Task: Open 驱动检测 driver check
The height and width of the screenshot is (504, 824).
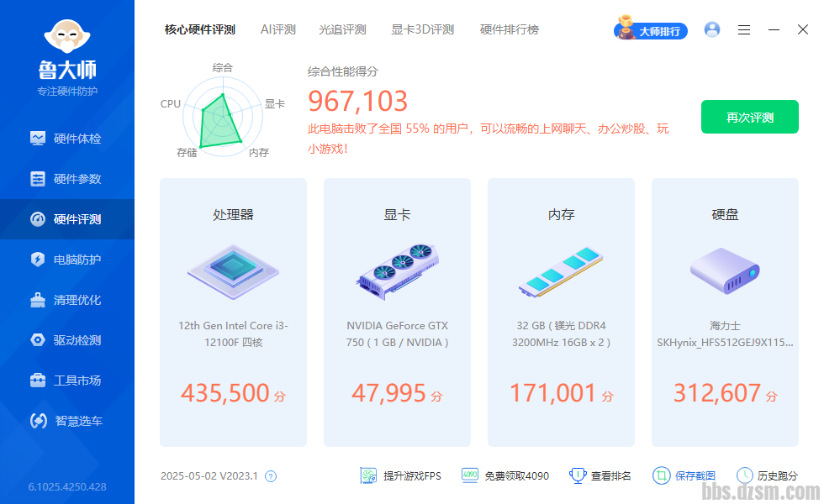Action: (x=67, y=340)
